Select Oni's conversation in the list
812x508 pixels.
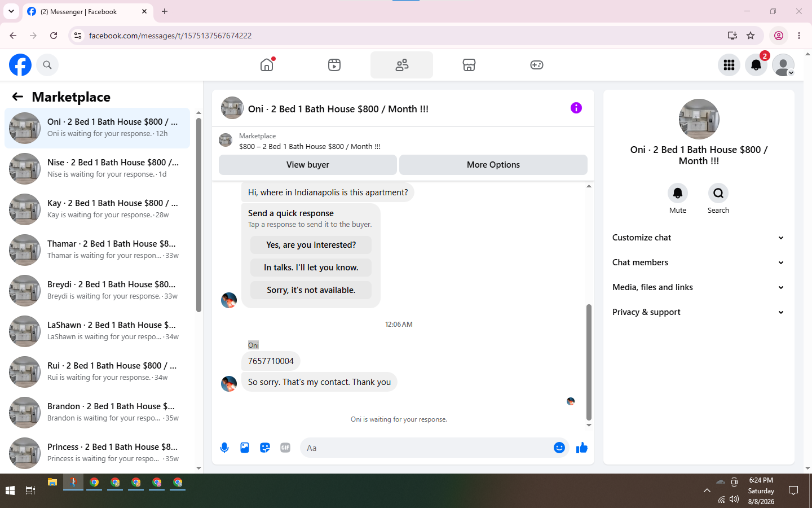pos(97,128)
